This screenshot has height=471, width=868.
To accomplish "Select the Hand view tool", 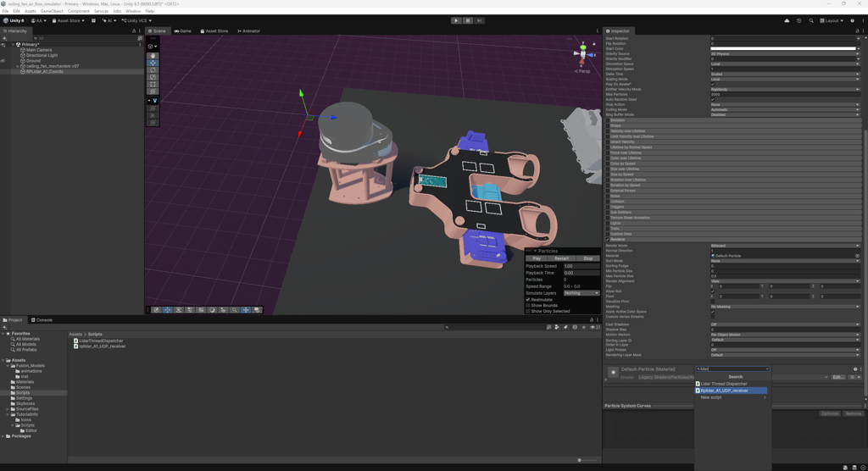I will (153, 56).
